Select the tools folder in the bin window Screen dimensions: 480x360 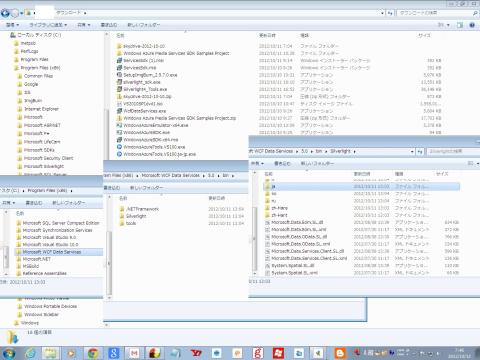click(x=127, y=223)
